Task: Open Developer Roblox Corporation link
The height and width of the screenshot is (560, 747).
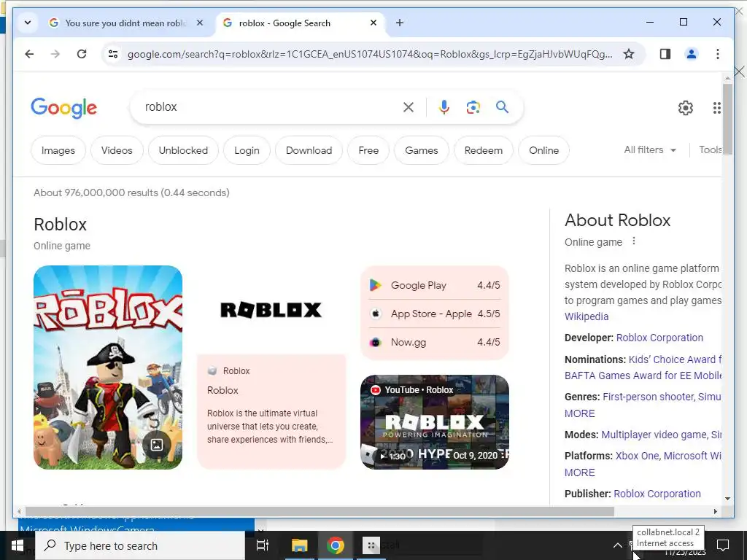Action: 659,338
